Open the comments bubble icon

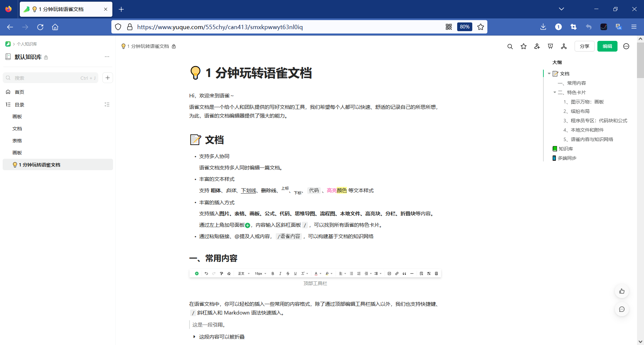(622, 309)
